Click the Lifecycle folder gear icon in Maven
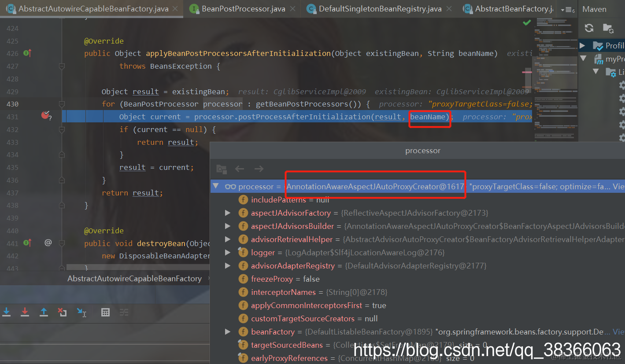Viewport: 625px width, 364px height. 611,72
